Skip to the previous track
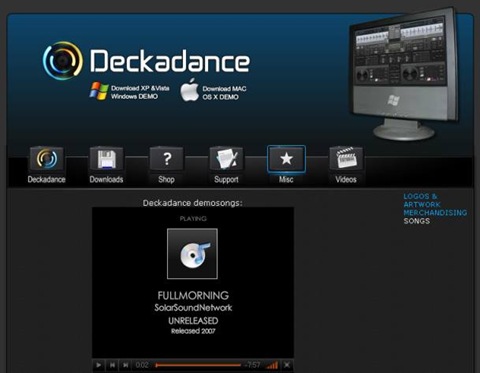 [112, 365]
